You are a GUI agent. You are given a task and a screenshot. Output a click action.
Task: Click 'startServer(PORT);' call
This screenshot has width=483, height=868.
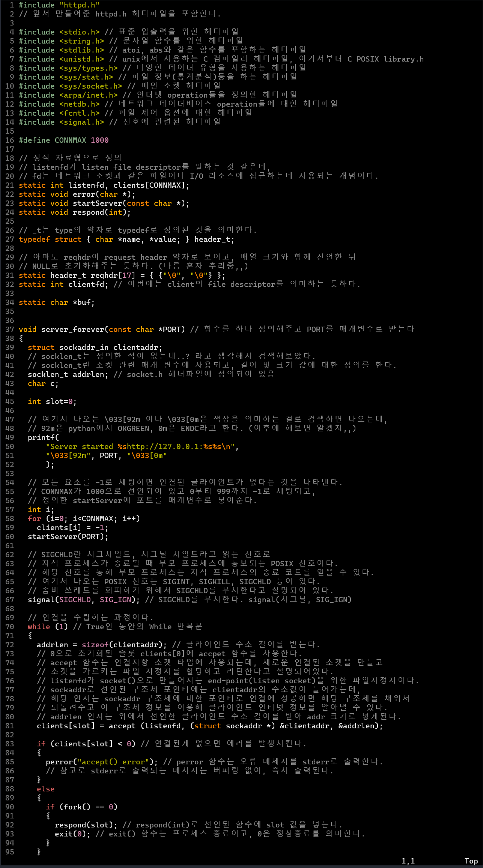pos(68,536)
